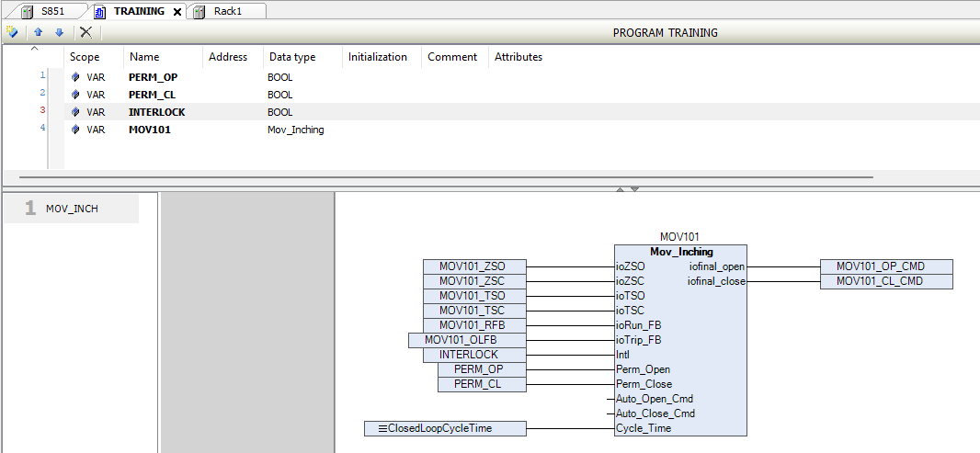Click the VAR scope icon for PERM_OP

(x=75, y=77)
